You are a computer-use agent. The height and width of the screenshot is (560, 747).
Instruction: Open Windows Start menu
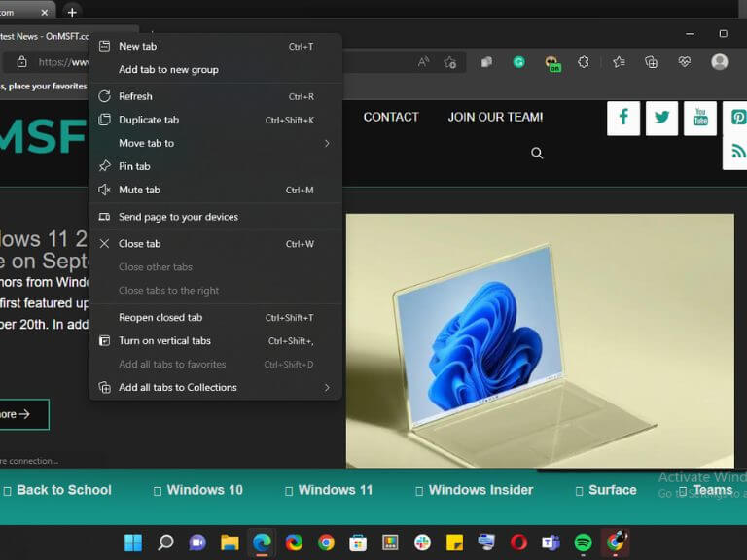pyautogui.click(x=133, y=542)
